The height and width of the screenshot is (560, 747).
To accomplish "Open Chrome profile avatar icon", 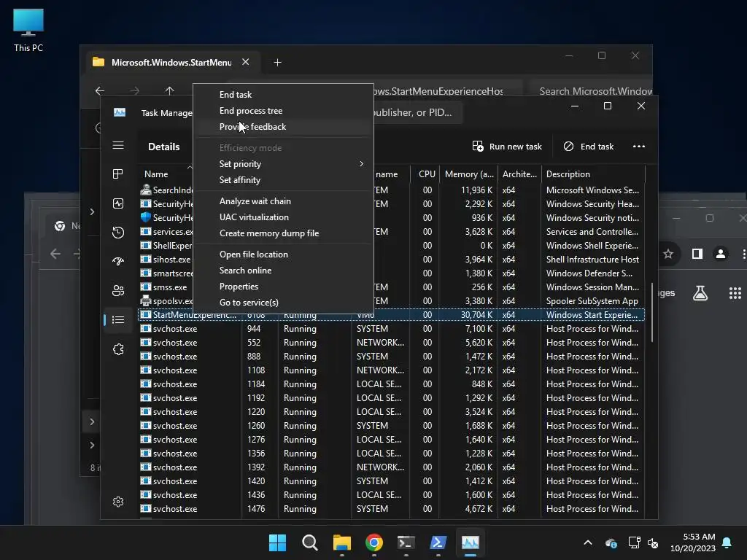I will (721, 254).
